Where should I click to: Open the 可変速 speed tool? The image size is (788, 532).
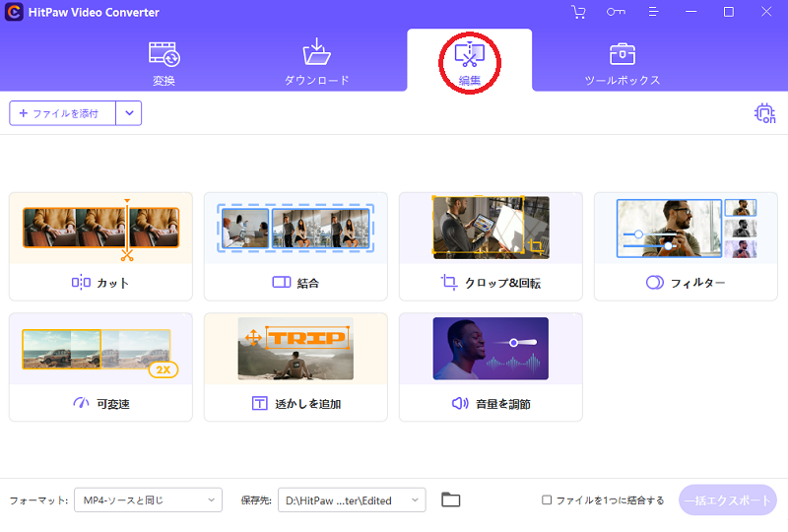[x=100, y=367]
